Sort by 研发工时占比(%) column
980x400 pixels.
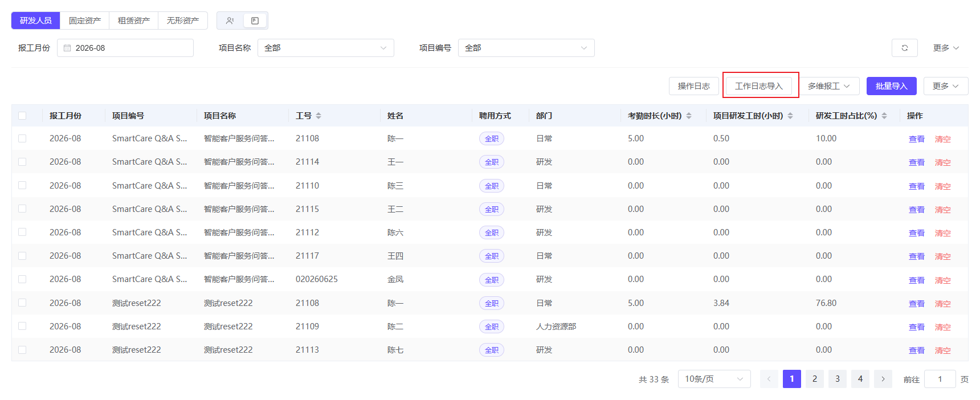(884, 116)
